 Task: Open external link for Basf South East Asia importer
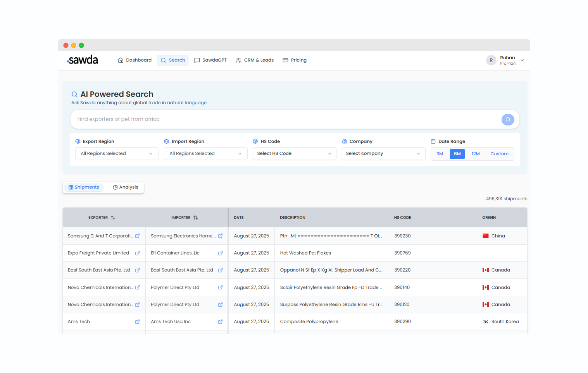click(220, 270)
